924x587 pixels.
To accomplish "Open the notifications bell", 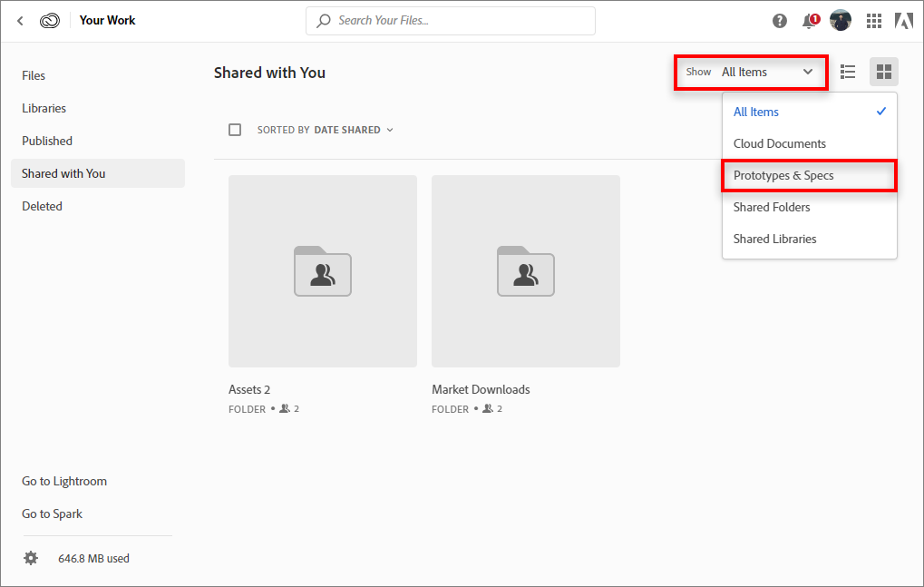I will click(x=810, y=21).
